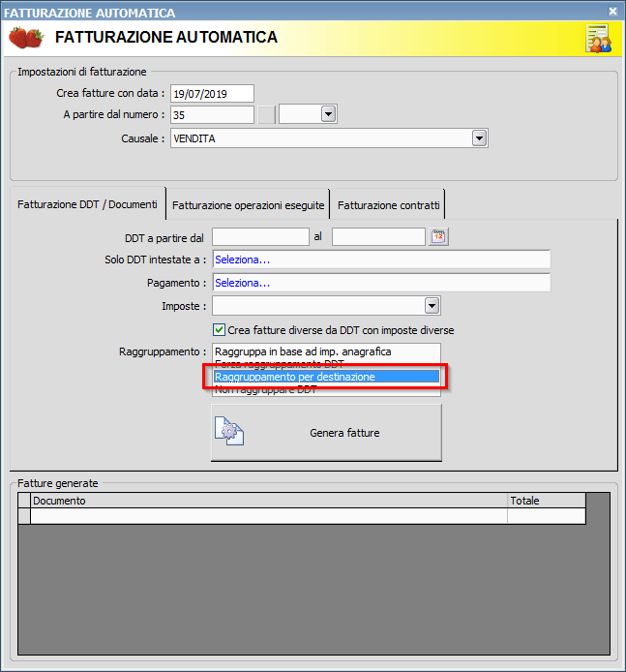
Task: Click the Genera fatture button
Action: point(327,433)
